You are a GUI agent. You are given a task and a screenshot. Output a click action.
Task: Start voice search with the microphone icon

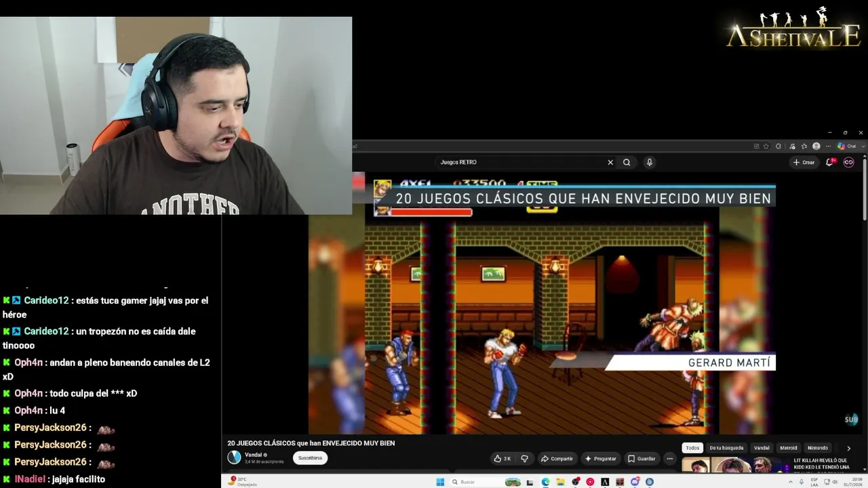(x=650, y=162)
